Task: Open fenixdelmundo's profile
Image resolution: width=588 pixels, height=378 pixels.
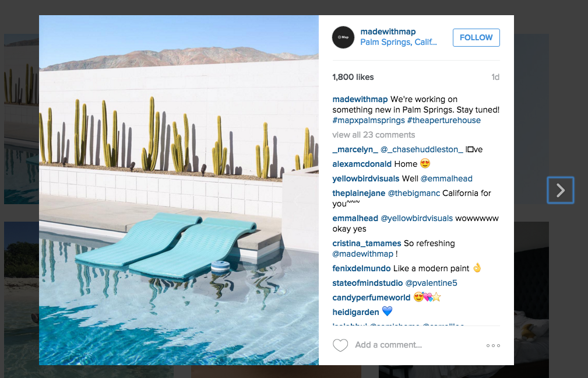Action: (361, 268)
